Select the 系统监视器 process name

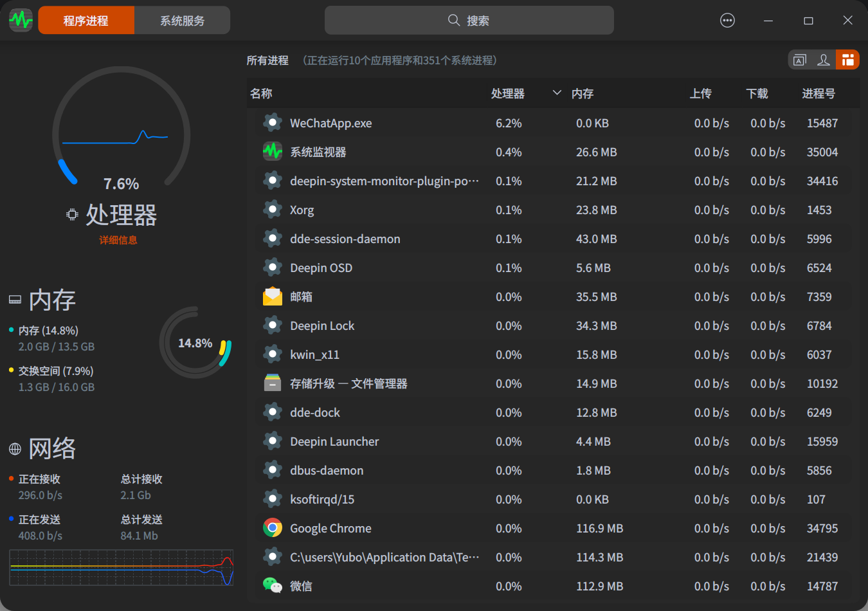(318, 152)
